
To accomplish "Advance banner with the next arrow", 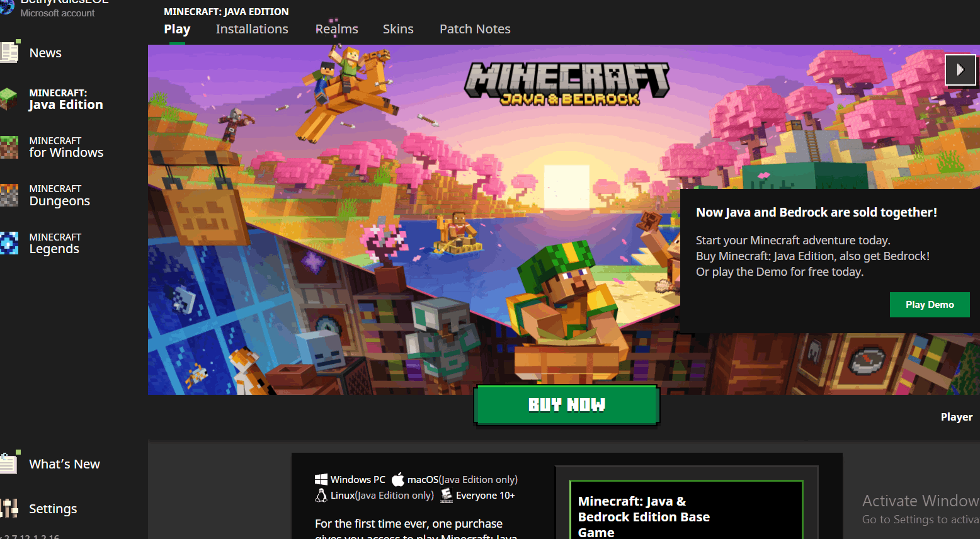I will pyautogui.click(x=960, y=69).
